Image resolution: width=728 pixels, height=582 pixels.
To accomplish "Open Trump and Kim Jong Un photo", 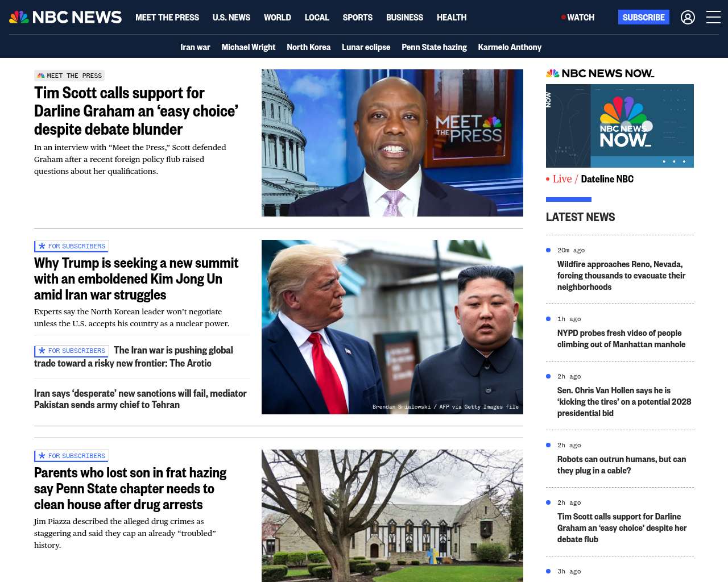I will click(x=392, y=327).
